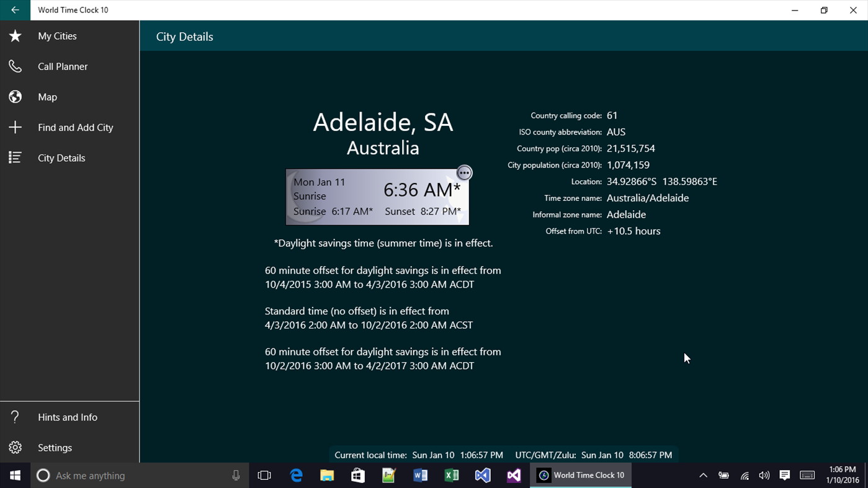Click the City Details page title
Viewport: 868px width, 488px height.
(184, 37)
